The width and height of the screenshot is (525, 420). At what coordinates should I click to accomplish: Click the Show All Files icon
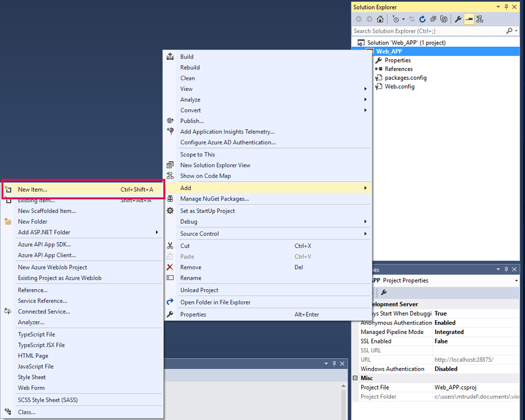(x=444, y=19)
